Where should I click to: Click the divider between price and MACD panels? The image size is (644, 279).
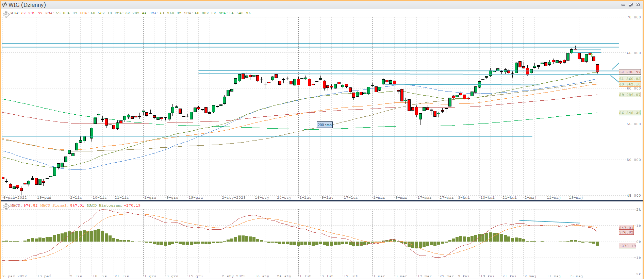click(x=322, y=201)
